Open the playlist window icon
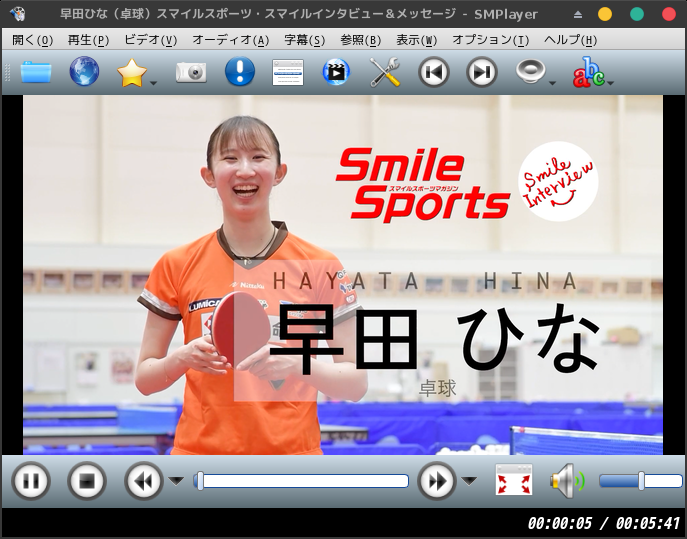 point(288,72)
